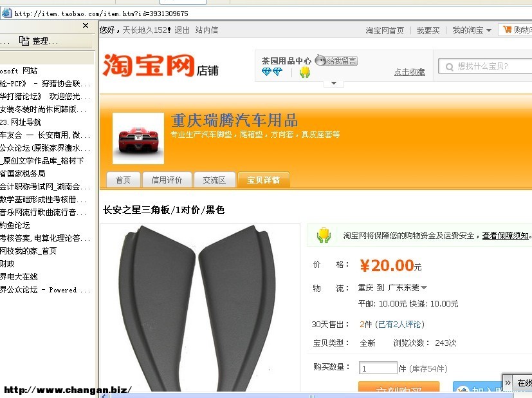Switch to the 交流区 tab
This screenshot has width=532, height=398.
pos(214,180)
